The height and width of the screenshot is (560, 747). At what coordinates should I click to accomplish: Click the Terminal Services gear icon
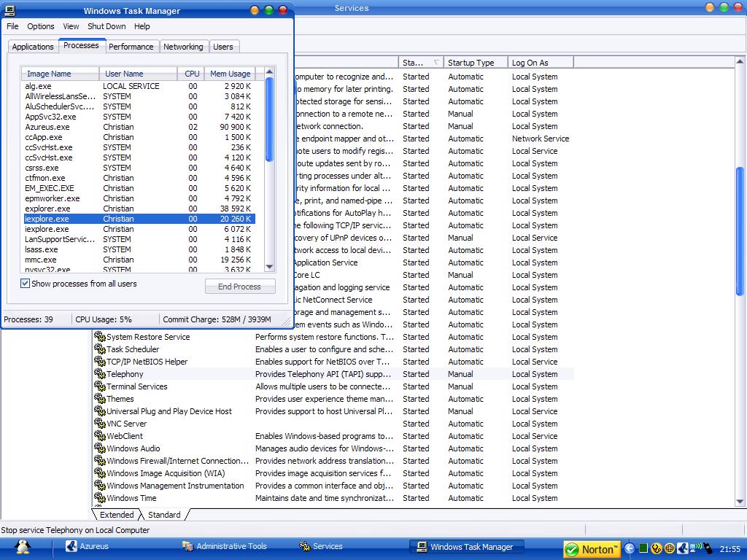click(99, 386)
